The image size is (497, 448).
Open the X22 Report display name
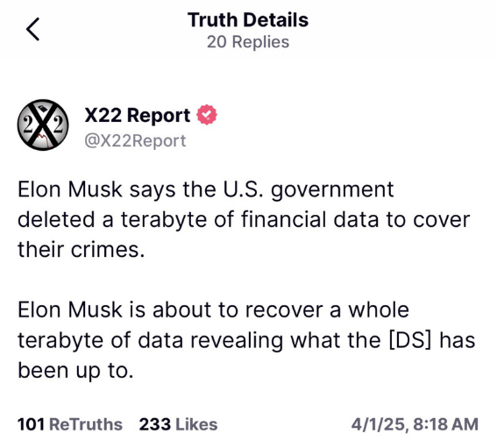[138, 115]
